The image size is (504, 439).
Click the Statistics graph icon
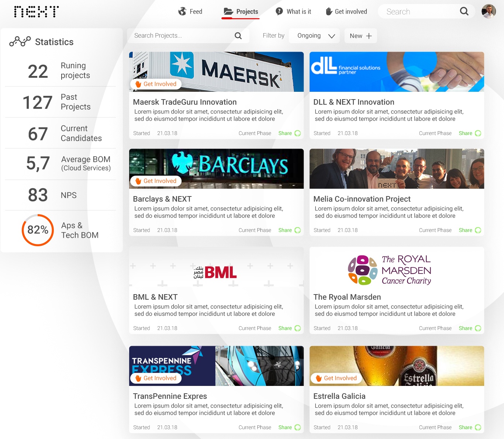pyautogui.click(x=20, y=42)
